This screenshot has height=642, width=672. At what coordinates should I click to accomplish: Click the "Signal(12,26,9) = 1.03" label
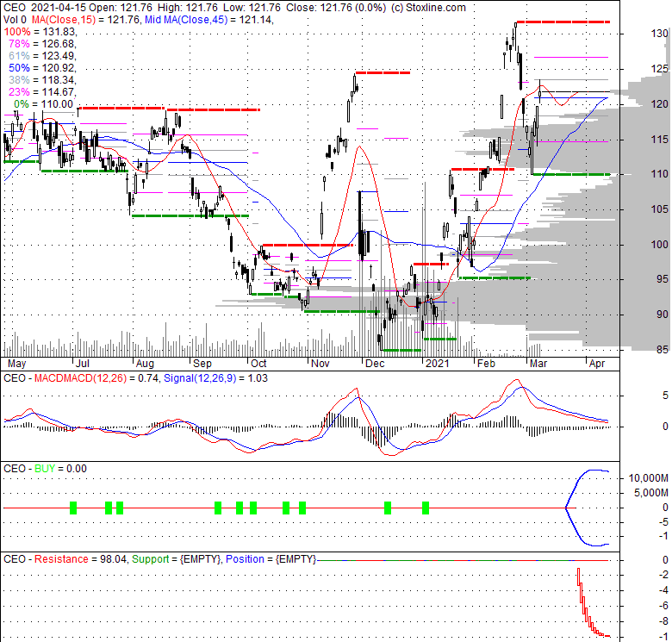[215, 378]
